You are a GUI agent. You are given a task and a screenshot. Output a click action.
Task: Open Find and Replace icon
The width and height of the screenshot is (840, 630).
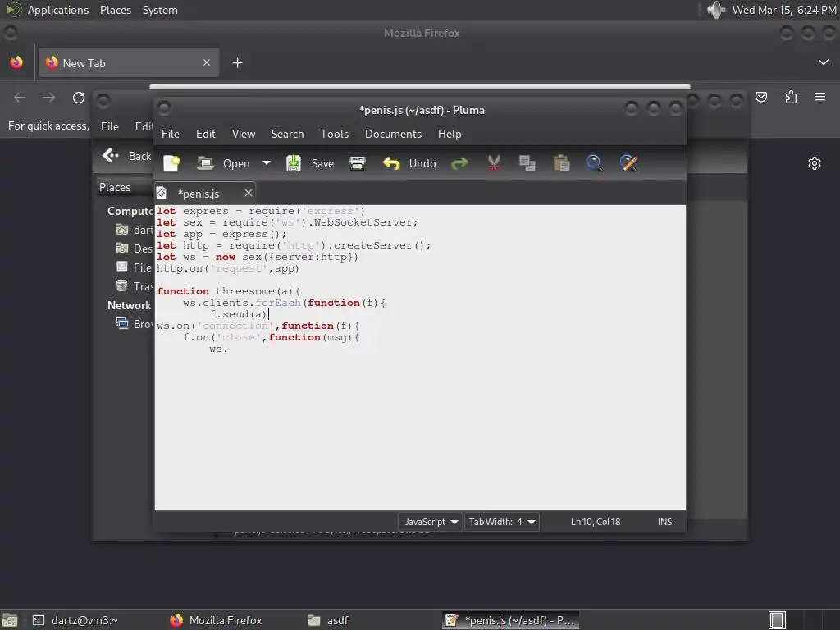click(x=628, y=163)
